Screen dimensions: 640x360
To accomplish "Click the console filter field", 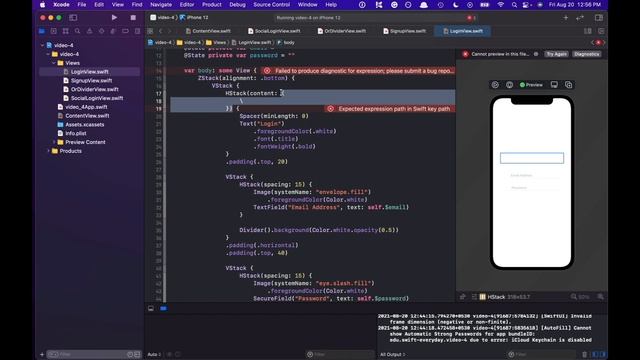I will click(x=541, y=354).
